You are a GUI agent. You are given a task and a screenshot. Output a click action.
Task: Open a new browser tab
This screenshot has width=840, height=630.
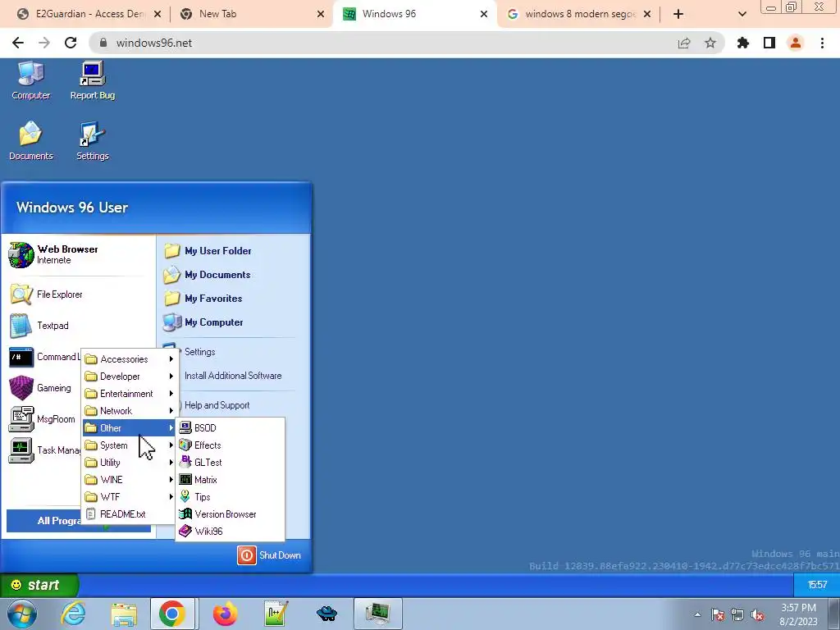coord(678,14)
